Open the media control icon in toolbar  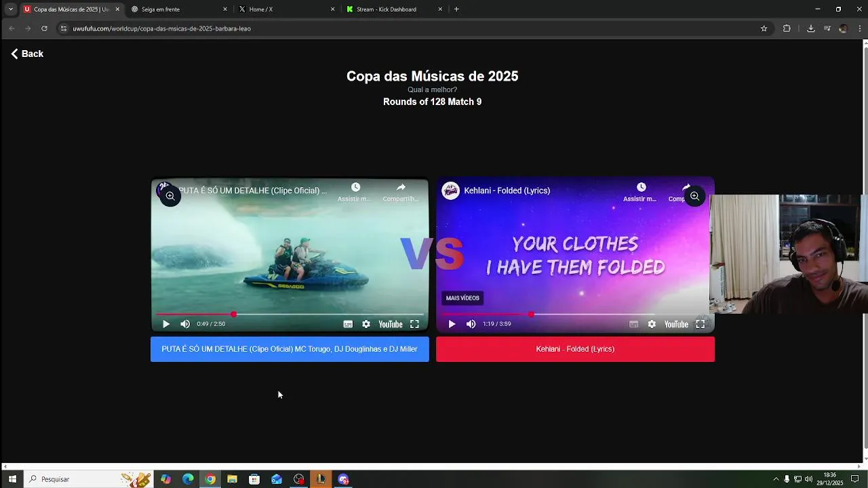pos(827,28)
